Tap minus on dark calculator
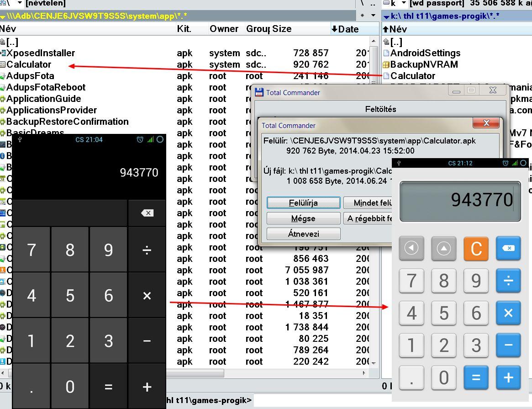 [x=147, y=341]
